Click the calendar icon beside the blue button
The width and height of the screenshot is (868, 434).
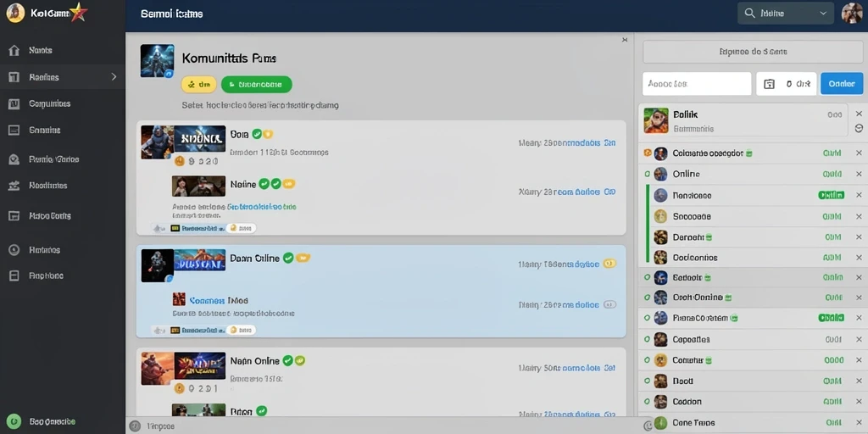[x=769, y=84]
